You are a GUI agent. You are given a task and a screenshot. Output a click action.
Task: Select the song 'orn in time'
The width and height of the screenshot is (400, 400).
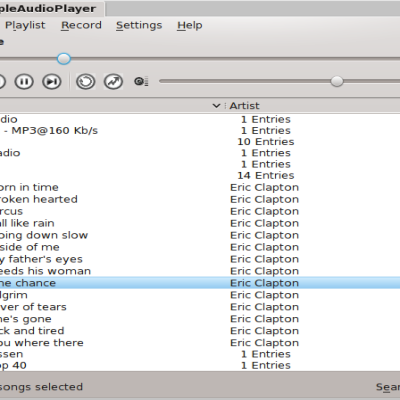200,187
